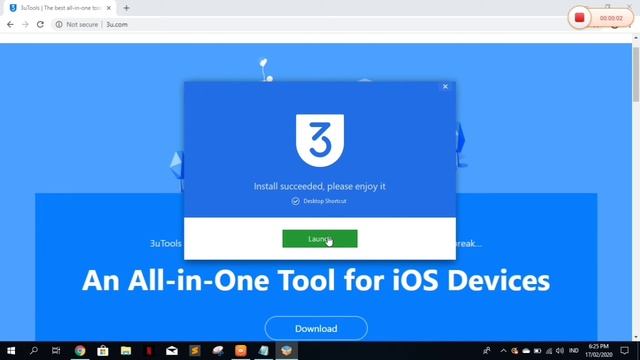
Task: Close the 3uTools browser tab
Action: [109, 8]
